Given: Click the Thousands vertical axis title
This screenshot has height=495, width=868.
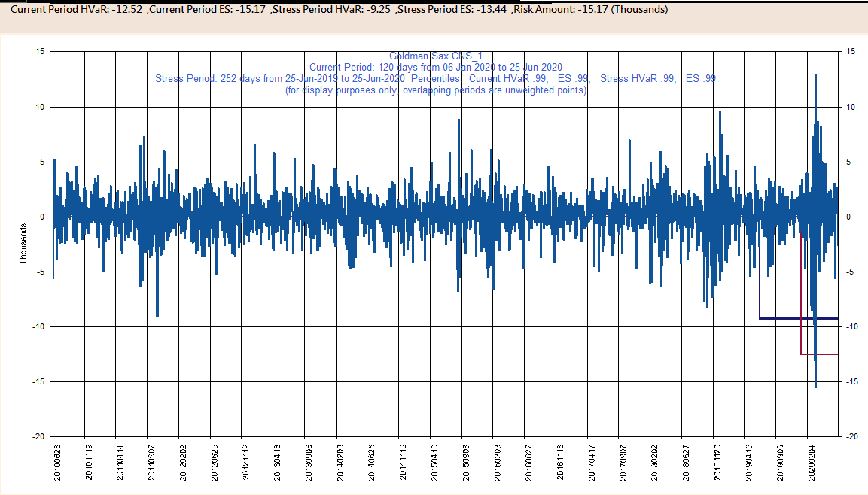Looking at the screenshot, I should tap(23, 244).
